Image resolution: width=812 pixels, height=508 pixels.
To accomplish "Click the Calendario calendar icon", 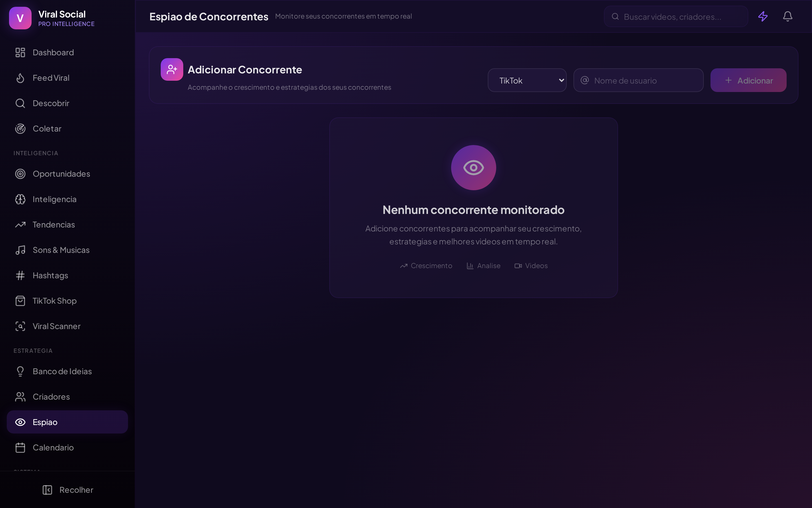I will 20,448.
